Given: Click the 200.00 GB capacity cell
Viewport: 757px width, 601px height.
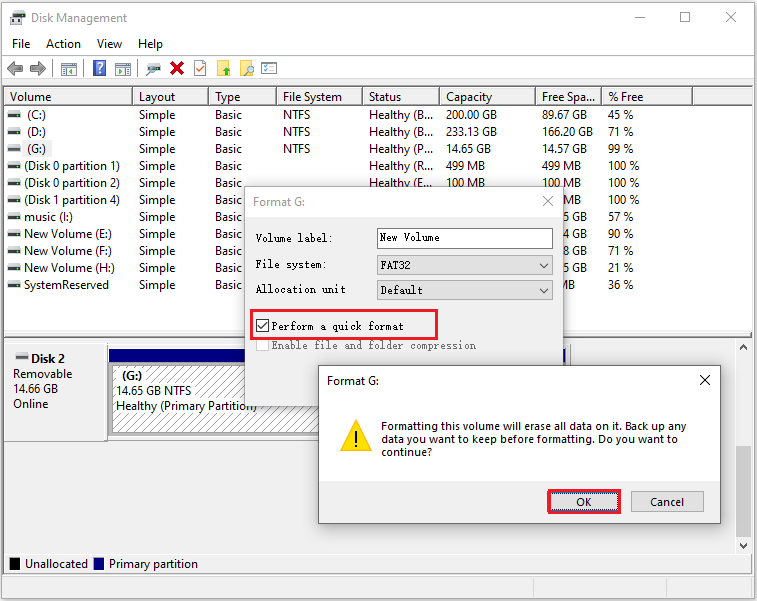Looking at the screenshot, I should (x=471, y=115).
